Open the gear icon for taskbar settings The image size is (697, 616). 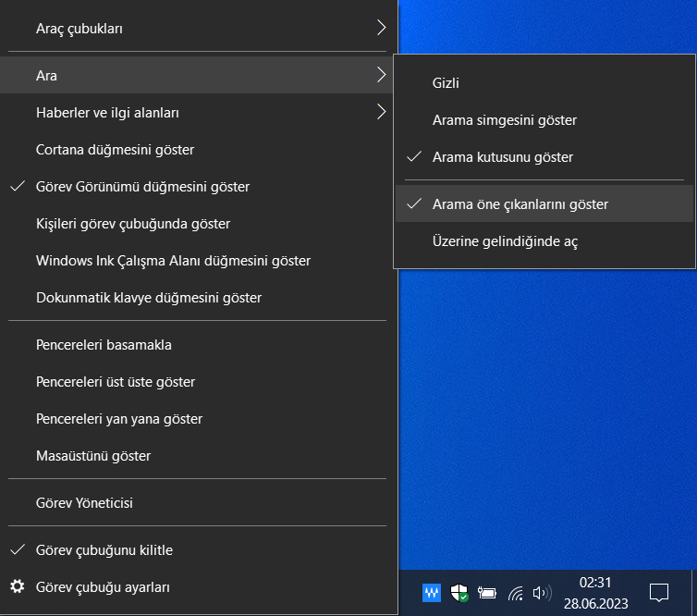point(18,586)
